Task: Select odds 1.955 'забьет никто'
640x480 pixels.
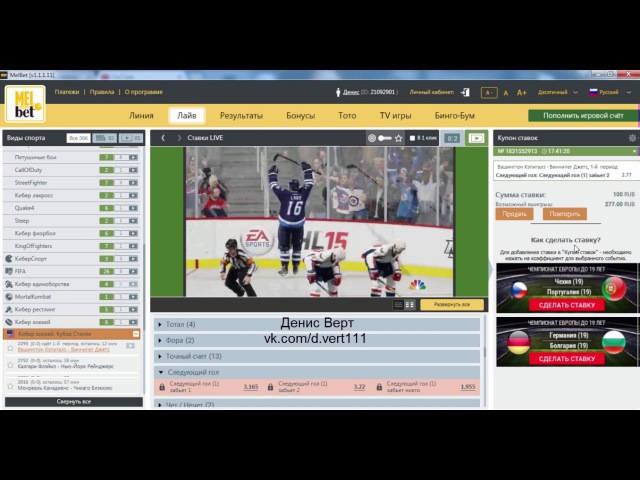Action: tap(468, 387)
